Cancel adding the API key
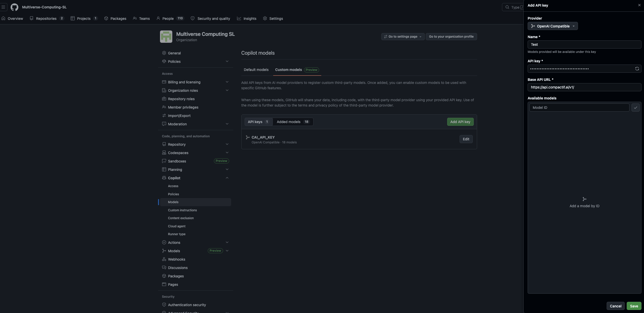The width and height of the screenshot is (644, 313). [616, 306]
